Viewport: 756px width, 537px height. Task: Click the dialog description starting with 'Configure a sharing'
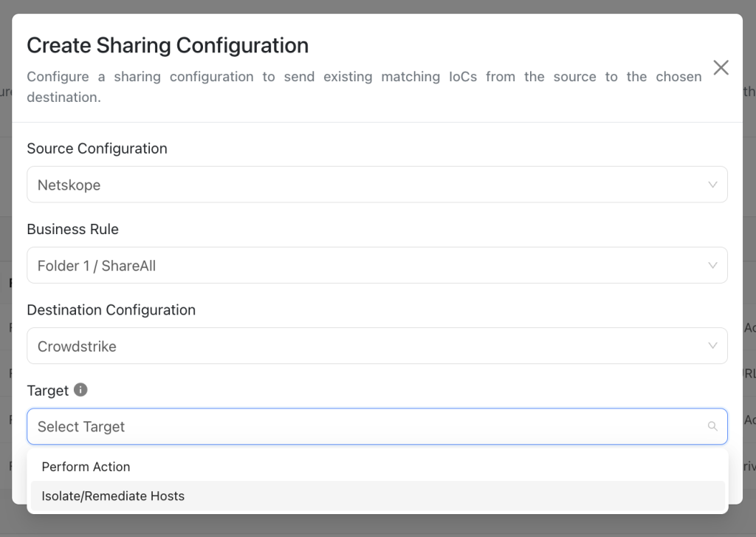[364, 87]
